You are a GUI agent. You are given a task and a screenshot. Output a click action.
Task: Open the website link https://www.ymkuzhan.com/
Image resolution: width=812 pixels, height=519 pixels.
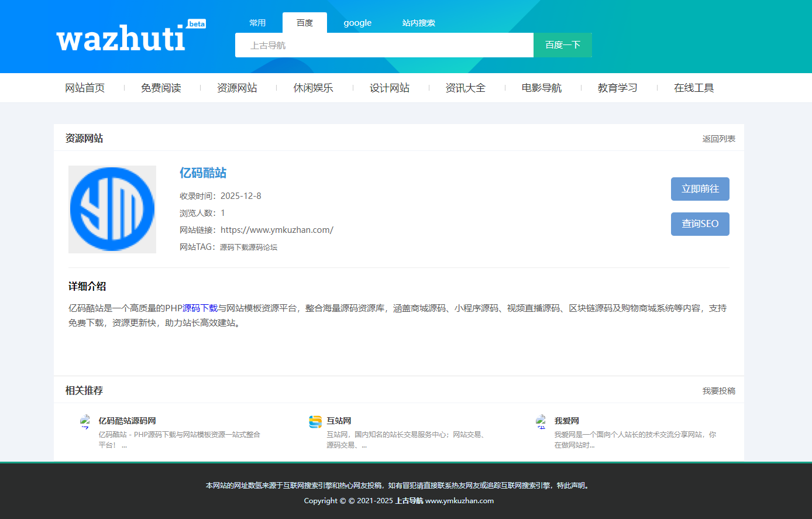276,229
